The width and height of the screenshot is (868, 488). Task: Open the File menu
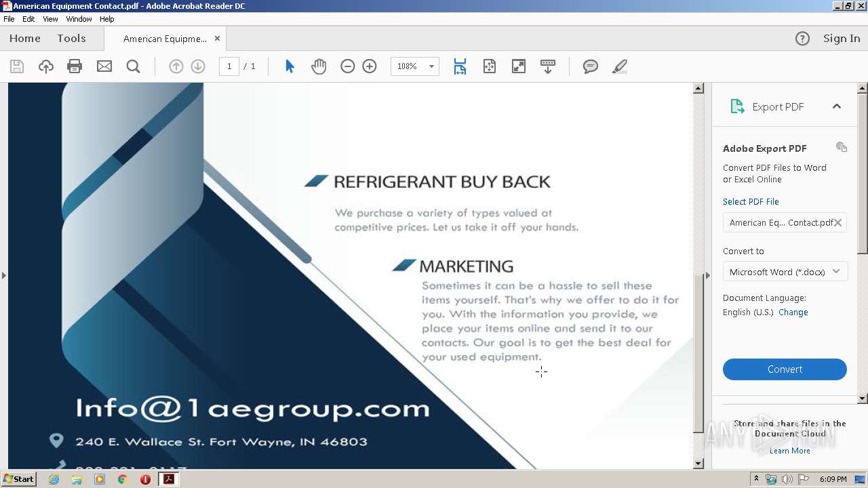(9, 19)
